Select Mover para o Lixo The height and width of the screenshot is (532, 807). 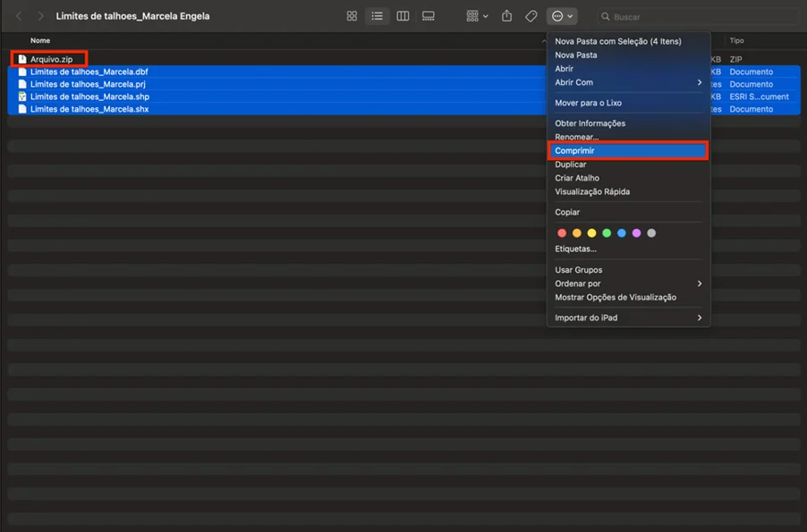tap(588, 103)
